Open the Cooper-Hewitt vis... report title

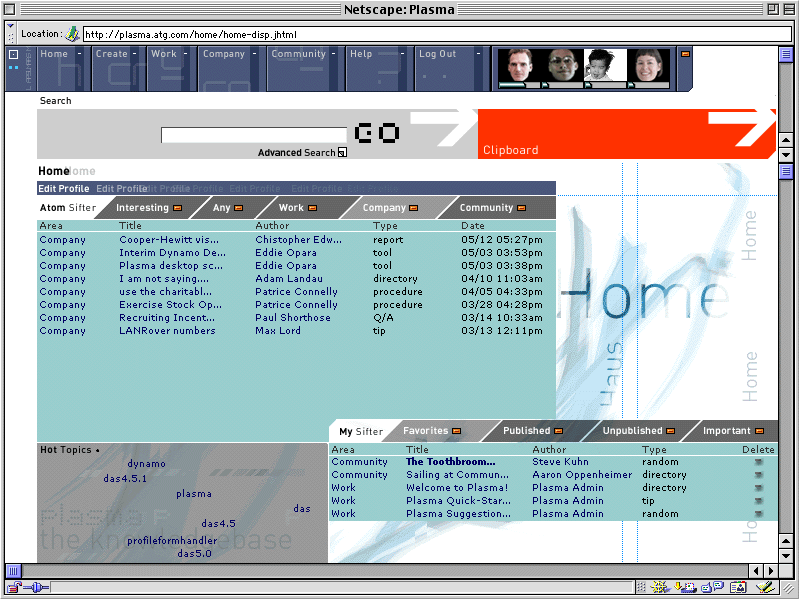pos(169,239)
